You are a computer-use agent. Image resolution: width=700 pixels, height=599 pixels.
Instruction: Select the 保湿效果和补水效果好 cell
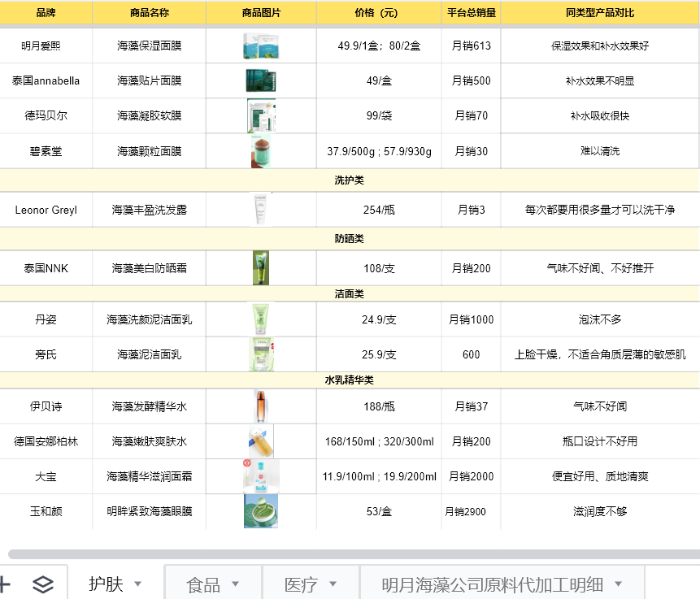coord(600,46)
